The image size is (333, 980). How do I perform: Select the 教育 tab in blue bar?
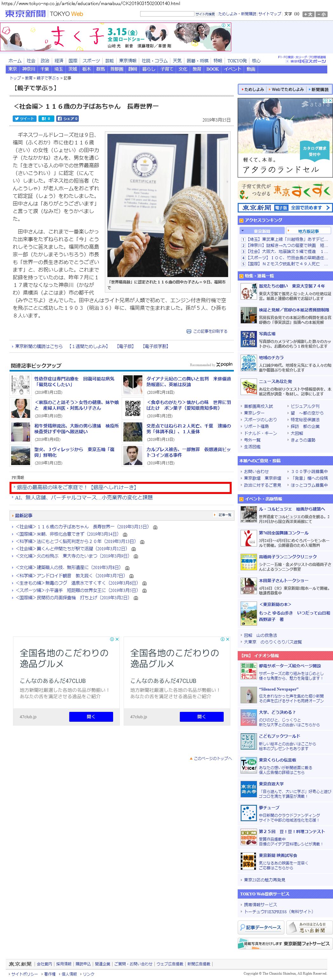point(197,69)
